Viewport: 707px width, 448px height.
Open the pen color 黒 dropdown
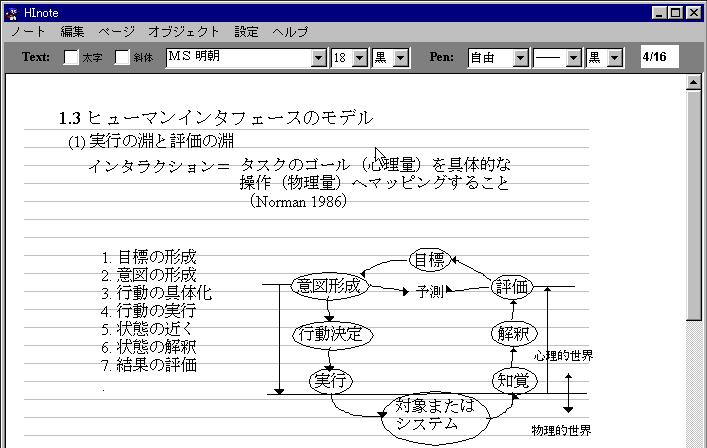[623, 58]
